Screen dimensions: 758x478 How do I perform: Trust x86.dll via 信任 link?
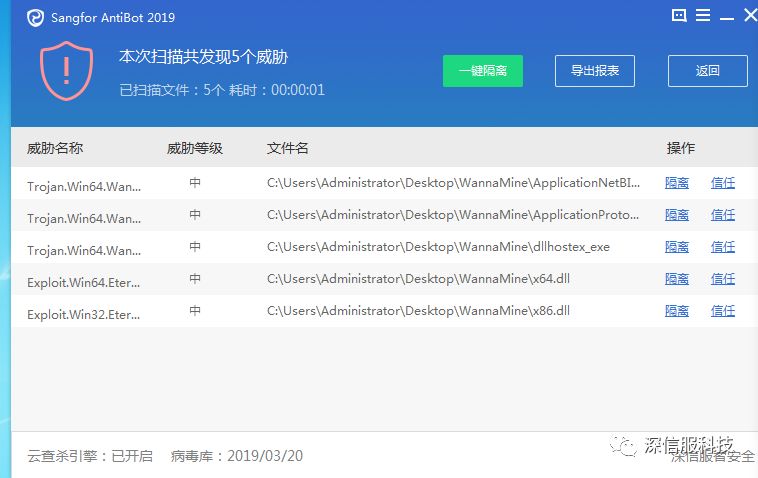coord(723,310)
